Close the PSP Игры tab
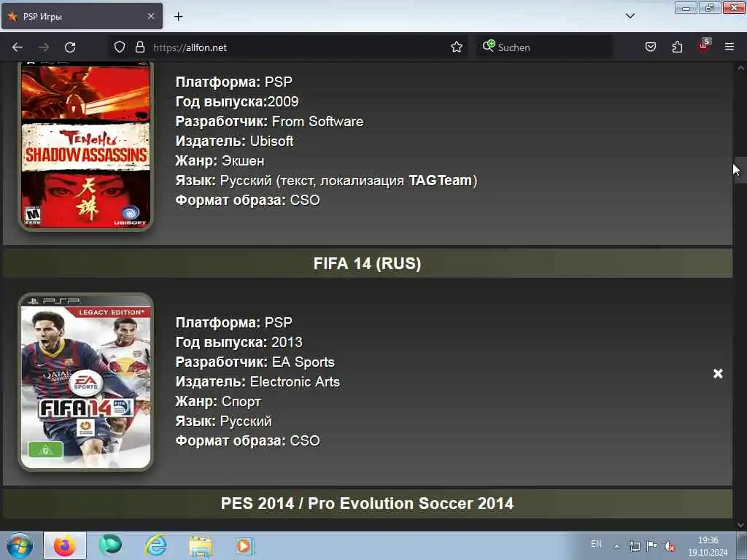 click(151, 16)
